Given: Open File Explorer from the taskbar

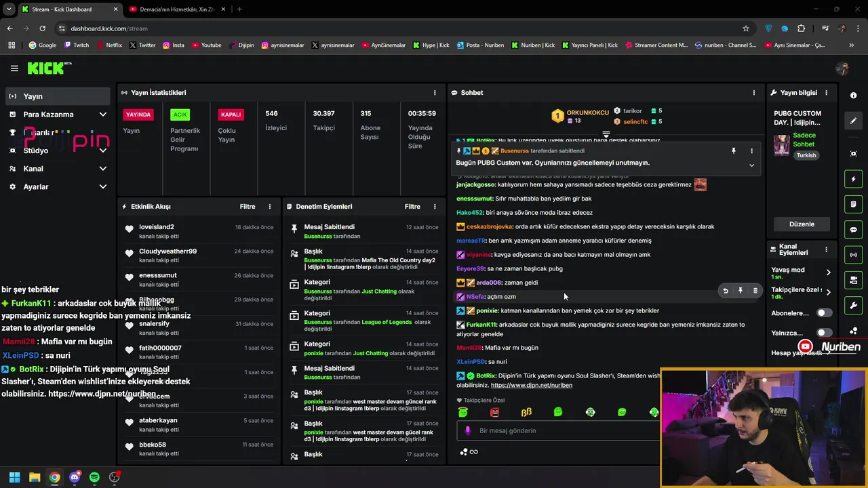Looking at the screenshot, I should point(35,477).
